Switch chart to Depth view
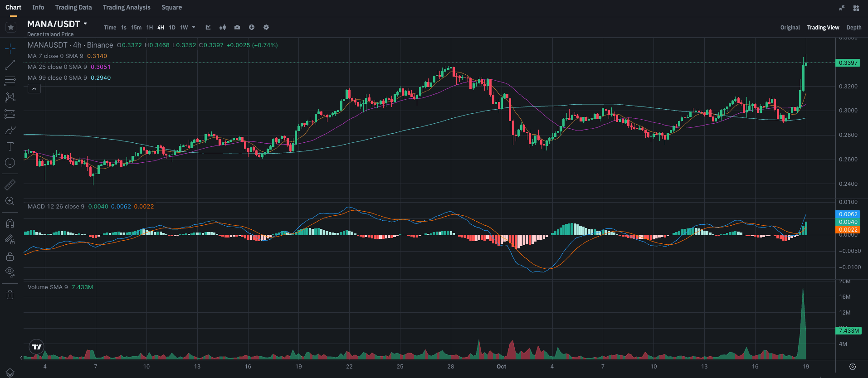868x378 pixels. pyautogui.click(x=853, y=28)
